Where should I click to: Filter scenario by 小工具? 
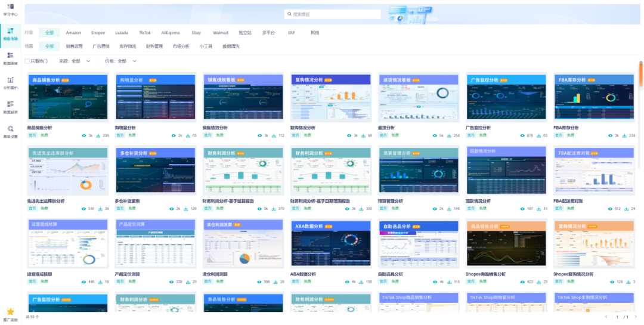point(206,47)
